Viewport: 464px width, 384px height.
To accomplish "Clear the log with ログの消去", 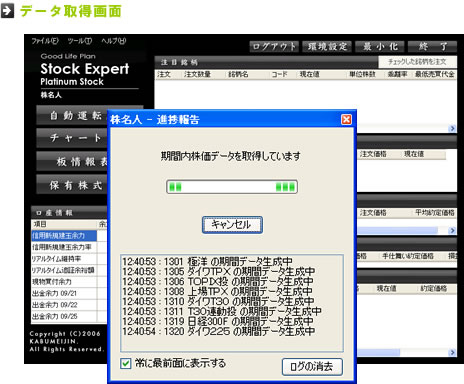I will pos(312,367).
